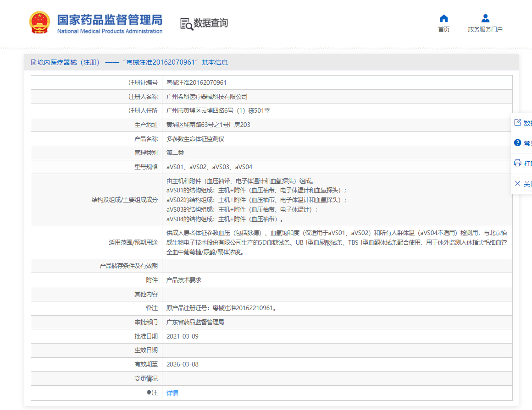Click the 基本信息 panel heading text
532x410 pixels.
click(x=215, y=62)
